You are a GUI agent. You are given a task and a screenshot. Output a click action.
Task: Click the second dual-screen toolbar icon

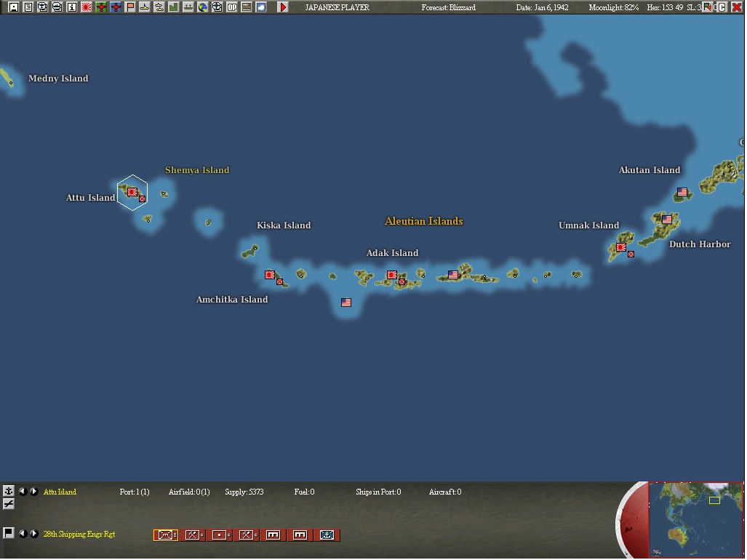57,7
